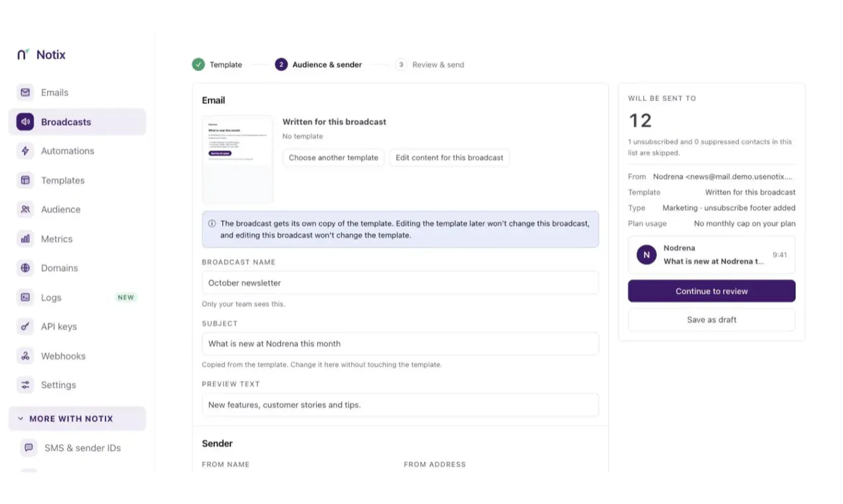Click the NEW badge beside Logs
843x504 pixels.
126,298
